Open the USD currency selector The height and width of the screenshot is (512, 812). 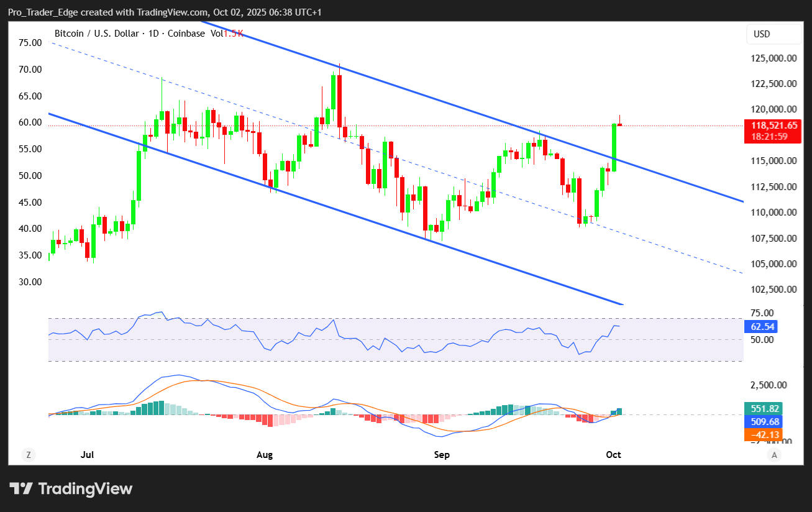pyautogui.click(x=762, y=34)
